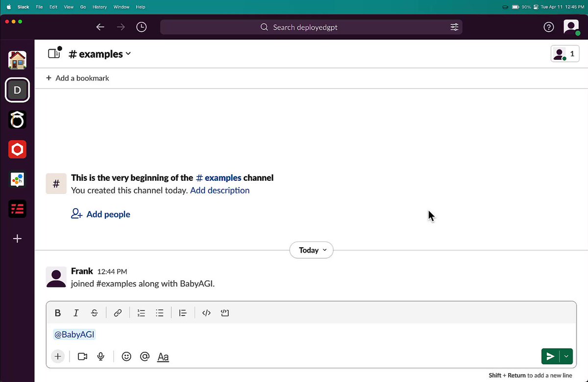Click the @BabyAGI mention in composer
Viewport: 588px width, 382px height.
click(74, 334)
